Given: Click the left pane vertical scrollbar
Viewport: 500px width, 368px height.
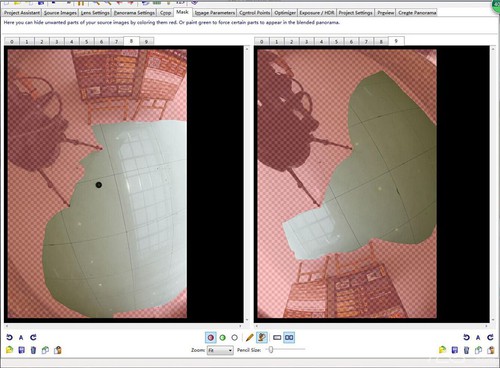Looking at the screenshot, I should click(247, 184).
